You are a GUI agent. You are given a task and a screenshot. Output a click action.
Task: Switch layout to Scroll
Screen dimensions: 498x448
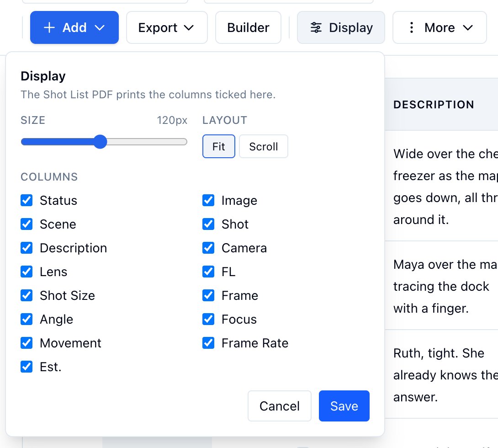click(264, 146)
